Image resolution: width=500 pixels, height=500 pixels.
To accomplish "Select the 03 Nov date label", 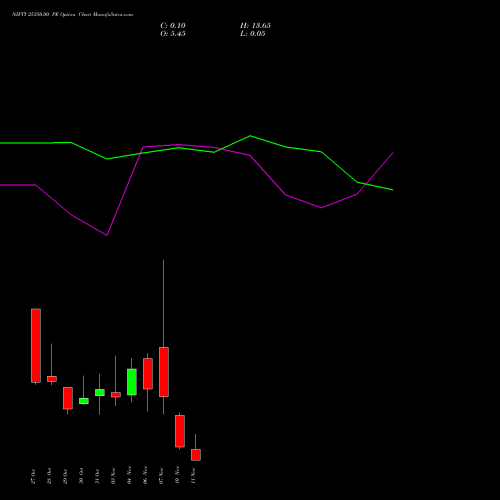I will point(113,475).
